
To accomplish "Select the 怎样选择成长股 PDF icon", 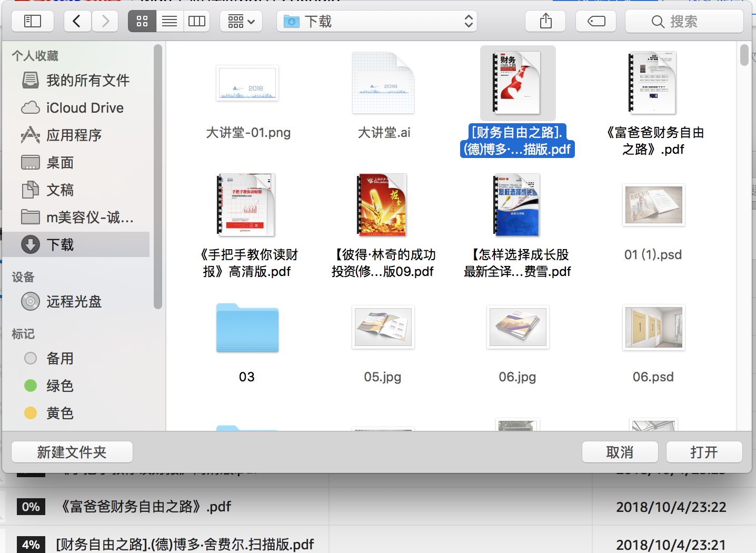I will (x=517, y=204).
